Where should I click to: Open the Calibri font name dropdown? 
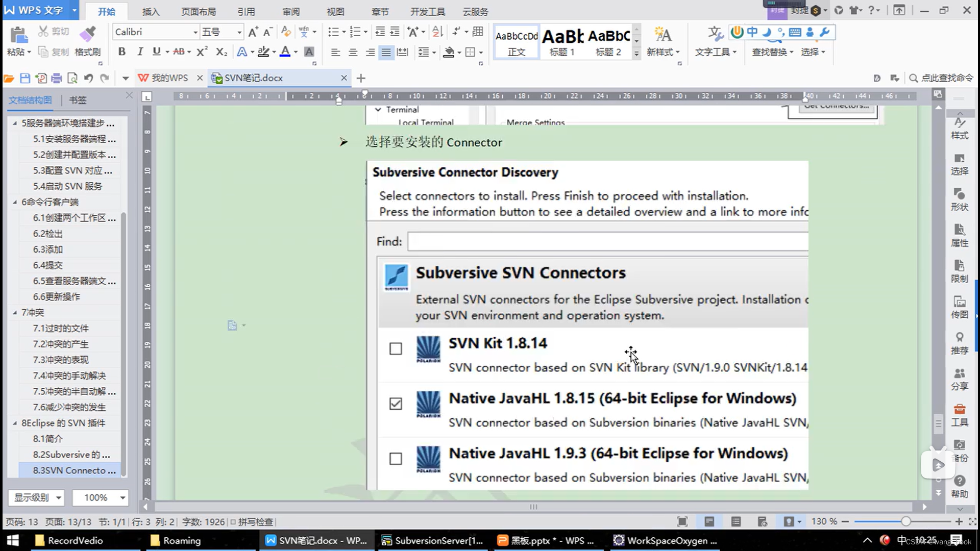[195, 32]
